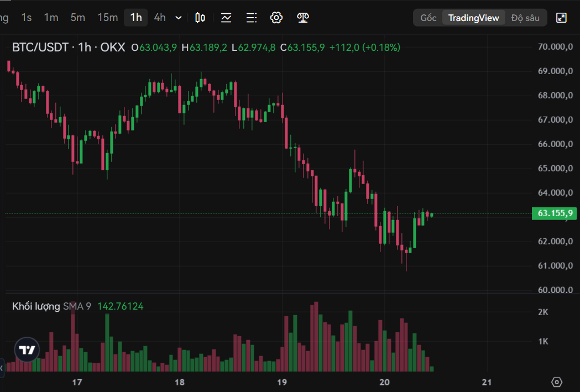Viewport: 580px width, 392px height.
Task: Click the change value +112,0 (+0.18%)
Action: tap(365, 48)
